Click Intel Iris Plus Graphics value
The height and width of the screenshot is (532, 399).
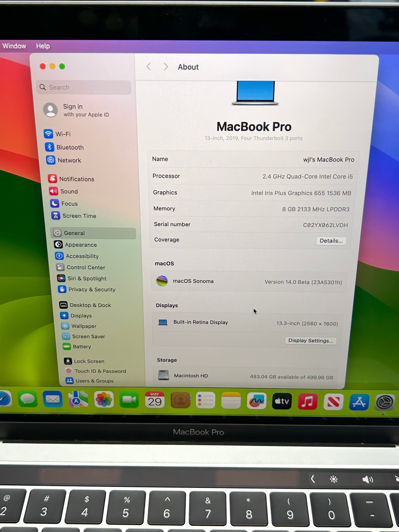click(x=301, y=193)
